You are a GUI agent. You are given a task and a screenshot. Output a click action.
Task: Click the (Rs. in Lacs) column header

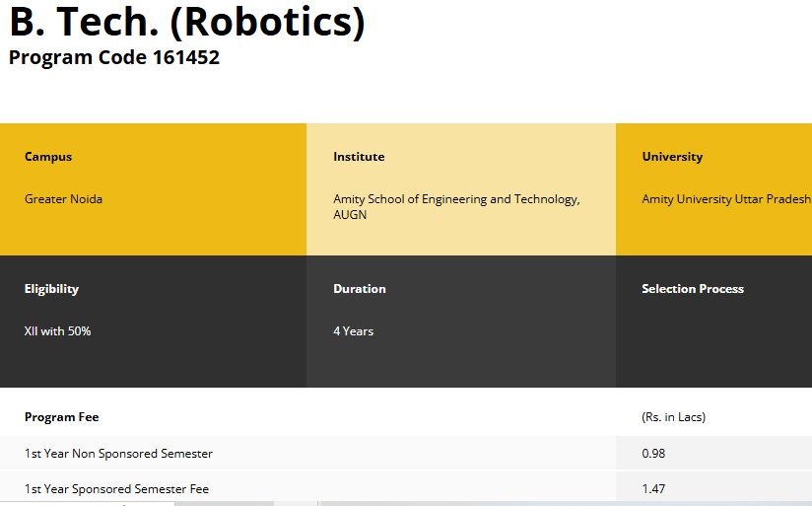[x=673, y=417]
